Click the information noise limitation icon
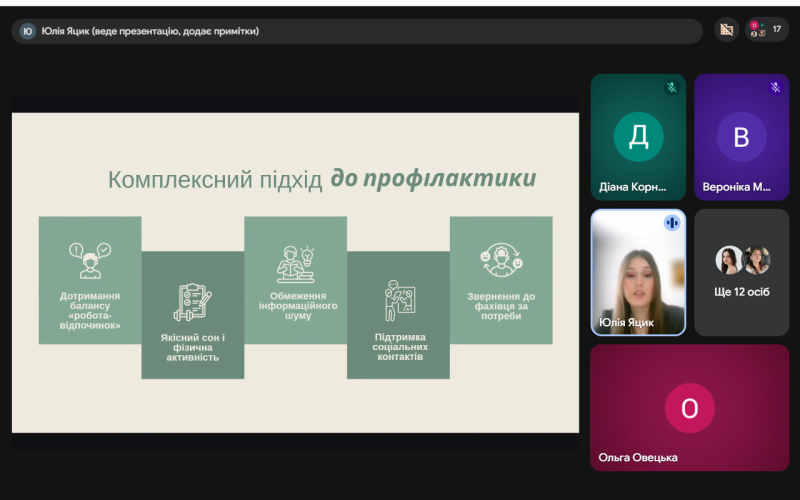 pyautogui.click(x=295, y=262)
